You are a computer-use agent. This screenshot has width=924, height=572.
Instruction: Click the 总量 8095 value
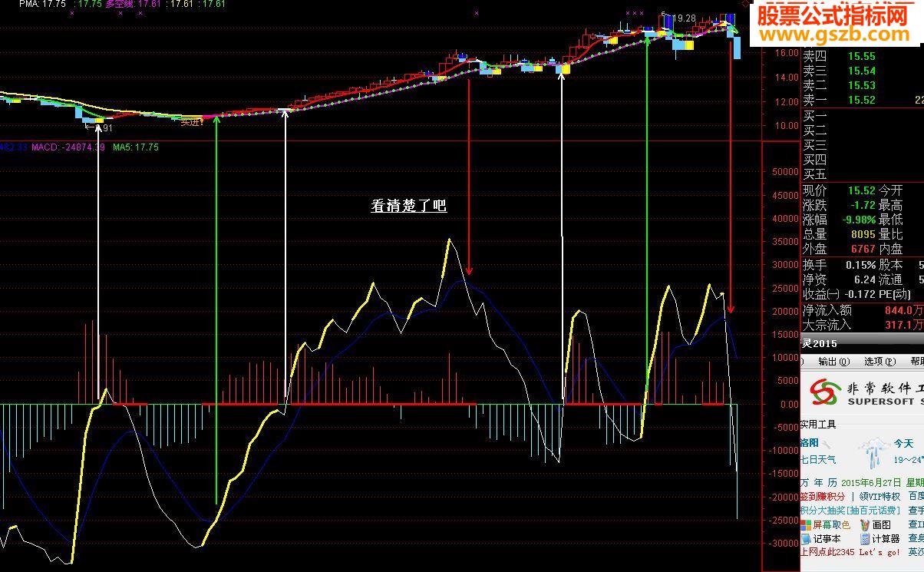pyautogui.click(x=863, y=234)
